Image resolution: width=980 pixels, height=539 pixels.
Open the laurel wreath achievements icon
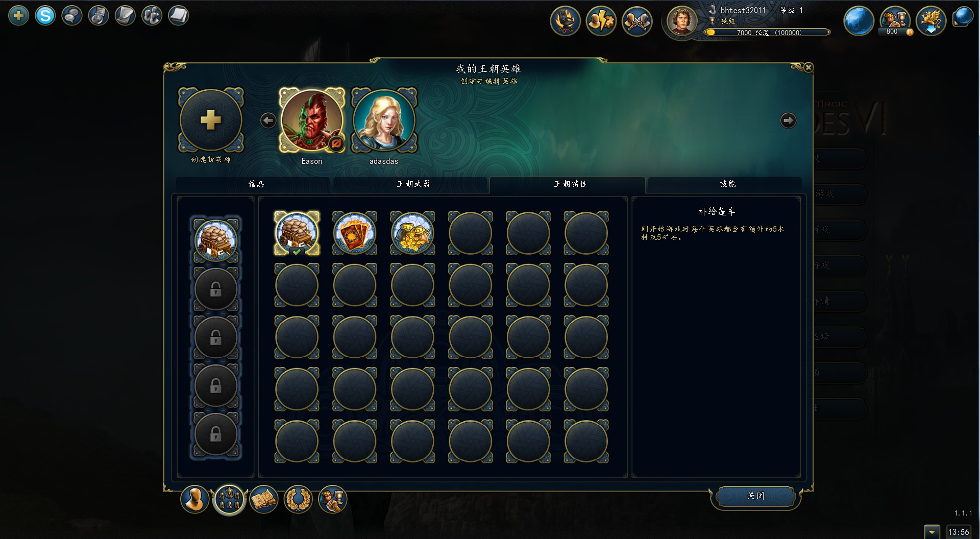(298, 499)
